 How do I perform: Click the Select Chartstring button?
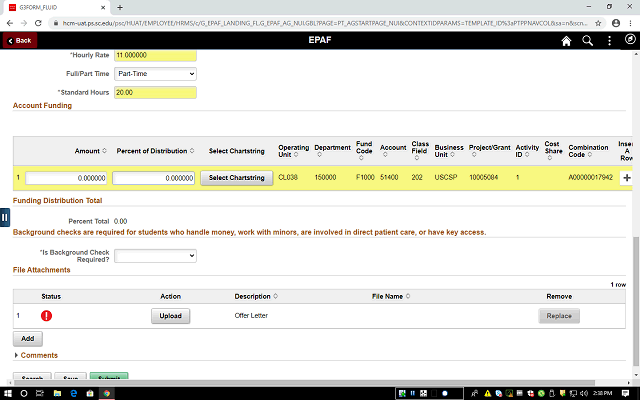(x=237, y=178)
